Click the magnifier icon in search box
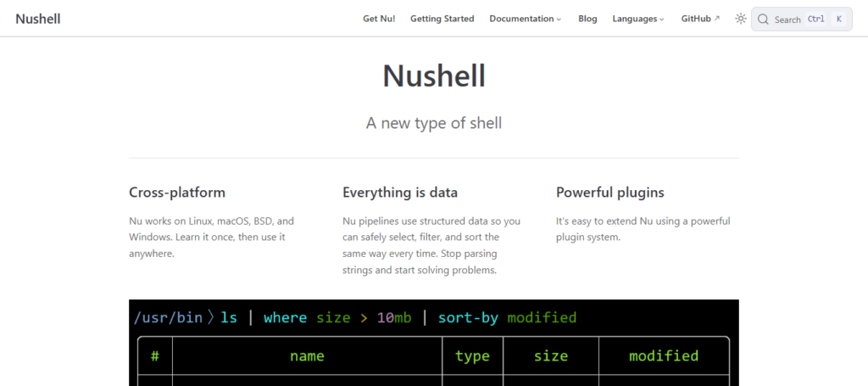The height and width of the screenshot is (386, 868). point(763,20)
